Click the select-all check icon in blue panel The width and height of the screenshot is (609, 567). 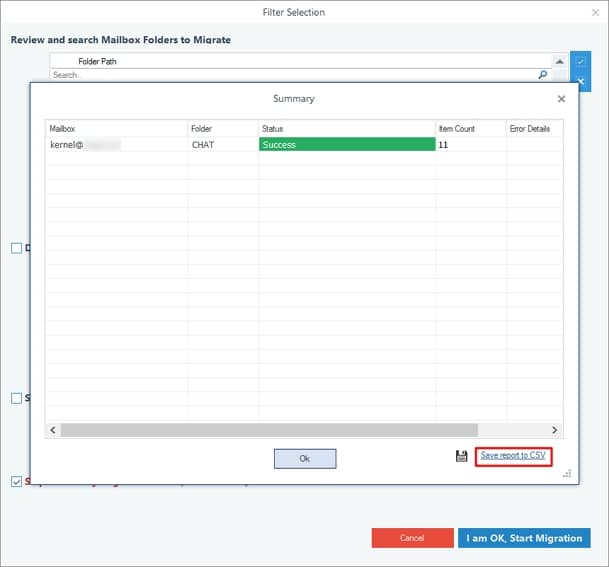click(x=581, y=62)
